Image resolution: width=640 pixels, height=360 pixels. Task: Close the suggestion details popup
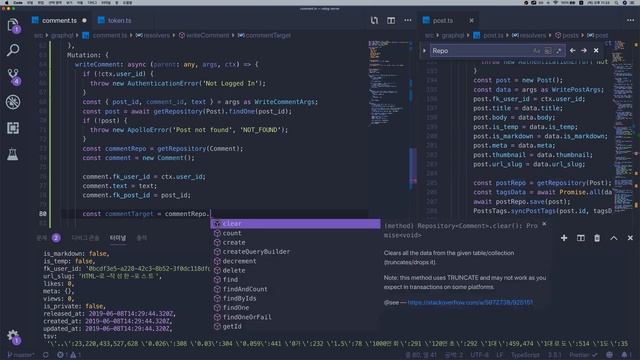click(x=544, y=224)
